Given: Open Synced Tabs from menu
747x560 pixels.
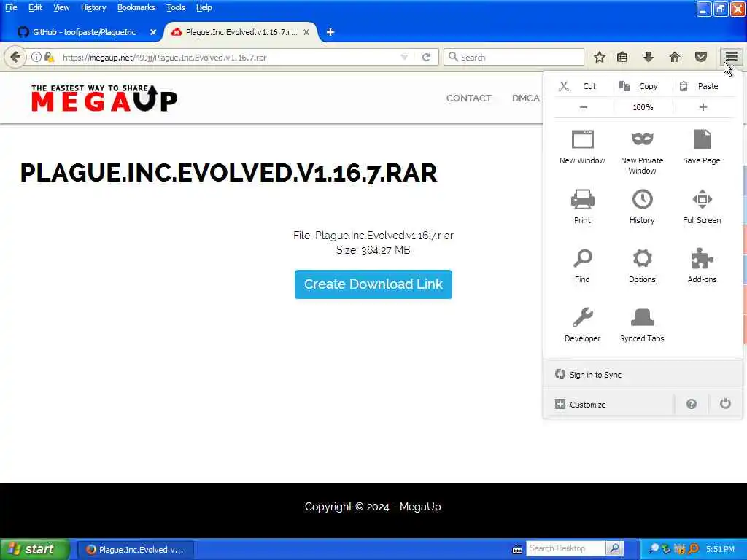Looking at the screenshot, I should pyautogui.click(x=642, y=324).
